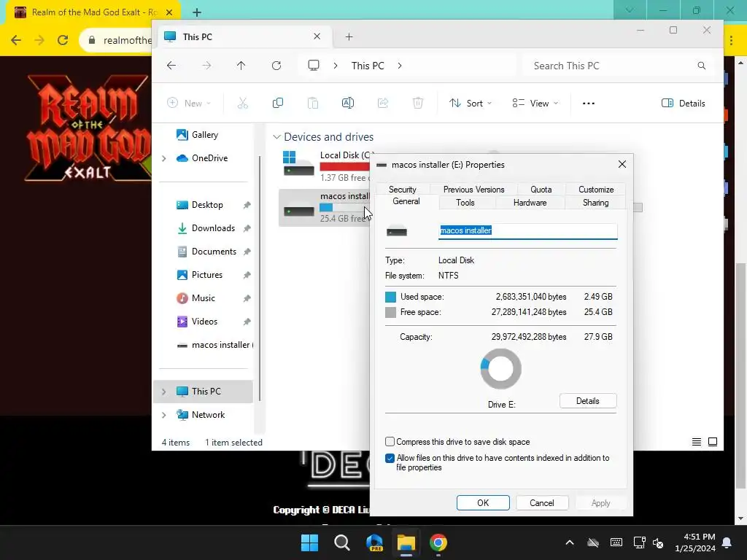Image resolution: width=747 pixels, height=560 pixels.
Task: Show hidden system tray icons
Action: pyautogui.click(x=569, y=542)
